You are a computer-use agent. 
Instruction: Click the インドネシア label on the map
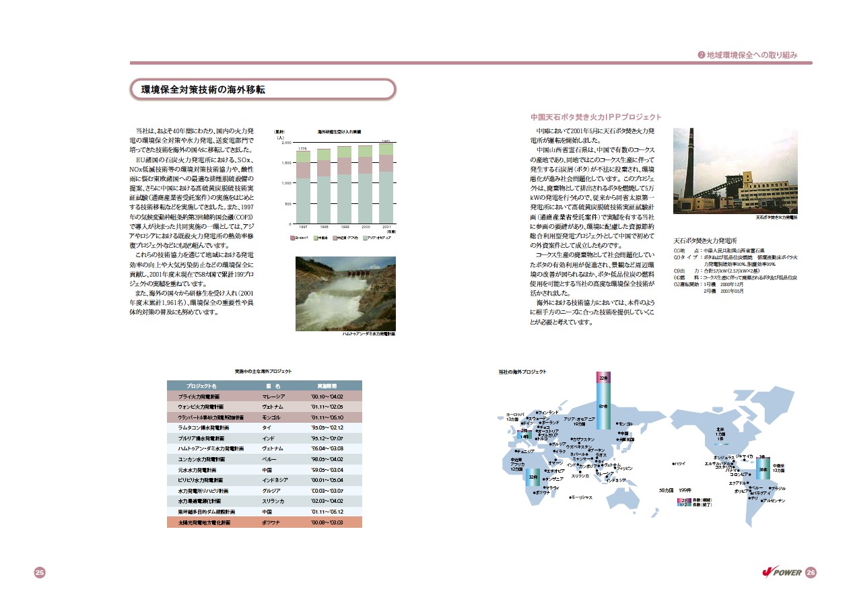(x=617, y=480)
